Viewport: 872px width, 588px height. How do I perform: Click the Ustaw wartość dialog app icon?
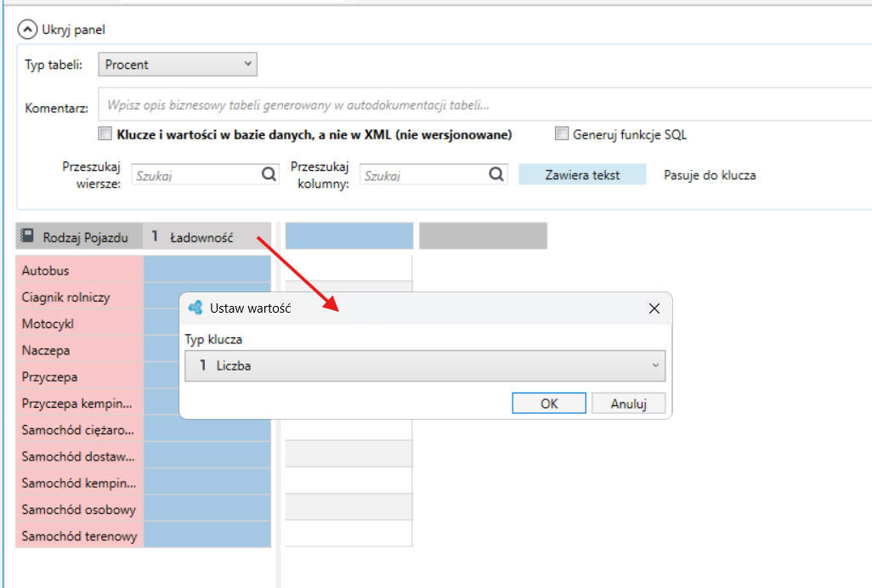tap(195, 308)
